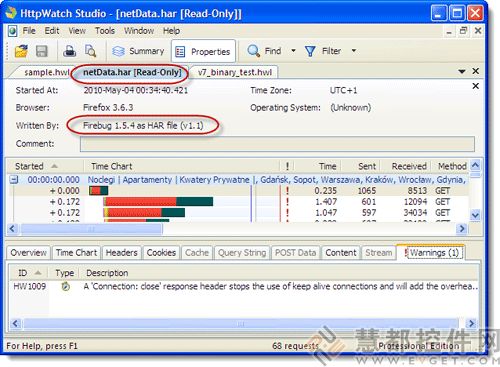Click the Save floppy disk icon
Screen dimensions: 500x367
coord(41,51)
